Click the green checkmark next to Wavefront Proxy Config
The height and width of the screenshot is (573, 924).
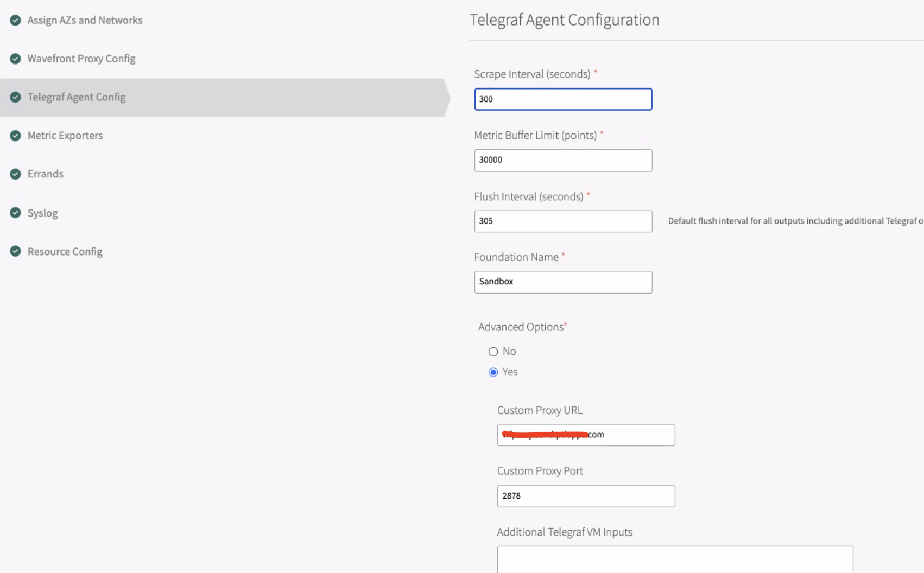15,59
